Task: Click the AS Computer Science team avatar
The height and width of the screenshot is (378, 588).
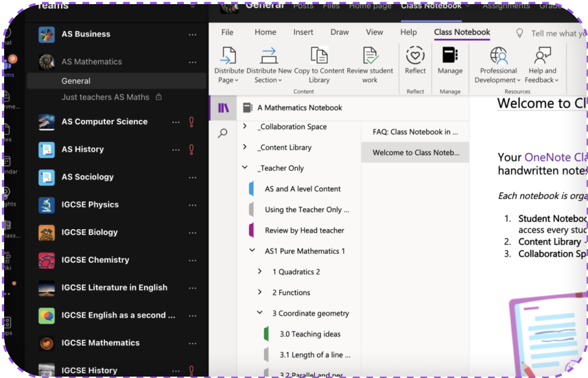Action: pyautogui.click(x=47, y=122)
